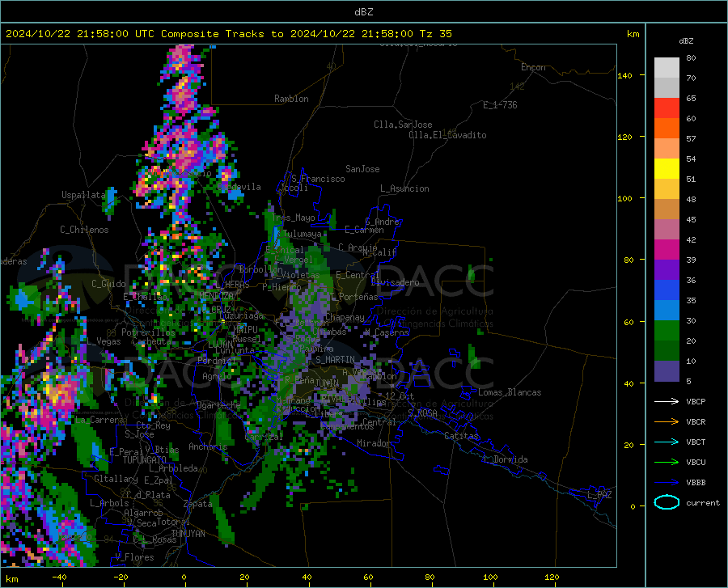Click the 'Divisadero' map label
This screenshot has width=728, height=588.
click(x=395, y=282)
